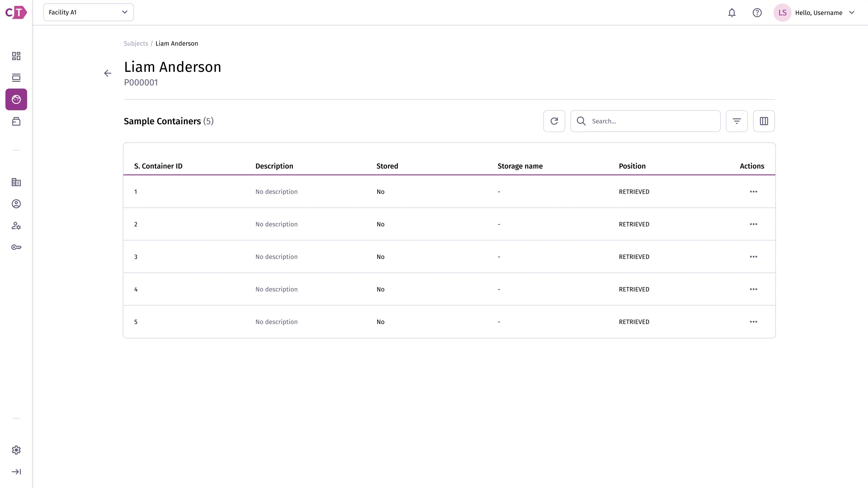Open Facility A1 dropdown
This screenshot has height=488, width=868.
tap(88, 12)
